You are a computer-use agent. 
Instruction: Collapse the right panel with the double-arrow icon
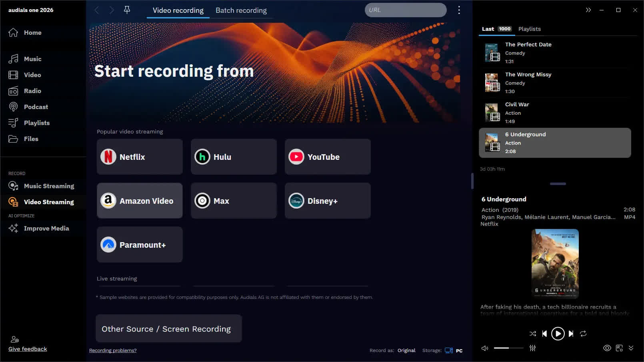point(588,10)
